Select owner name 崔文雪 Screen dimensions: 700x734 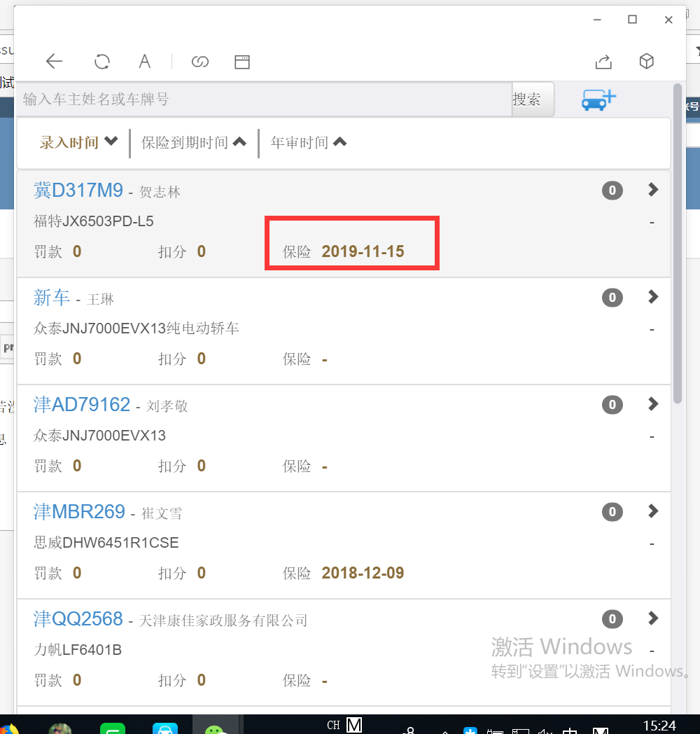point(162,513)
